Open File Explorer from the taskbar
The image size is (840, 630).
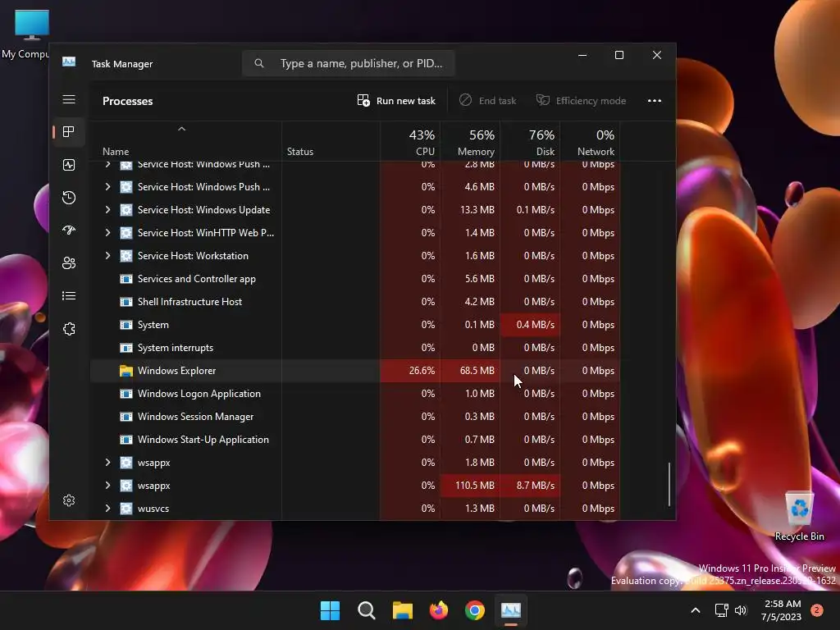[402, 610]
